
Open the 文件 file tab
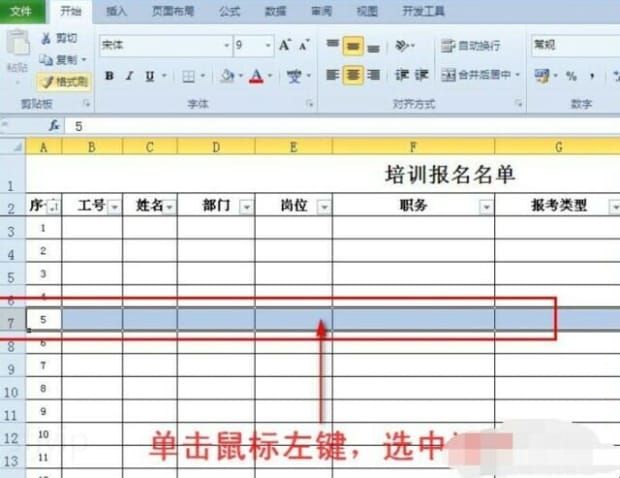click(21, 11)
